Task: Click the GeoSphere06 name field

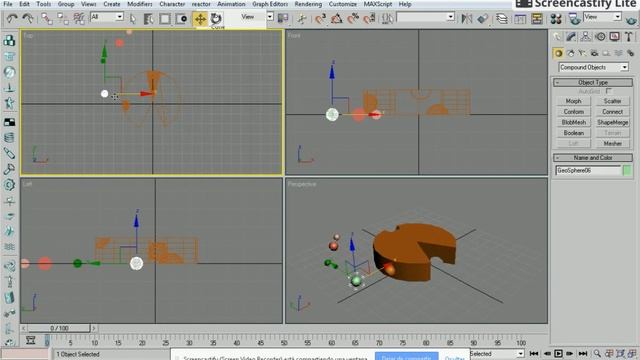Action: (588, 171)
